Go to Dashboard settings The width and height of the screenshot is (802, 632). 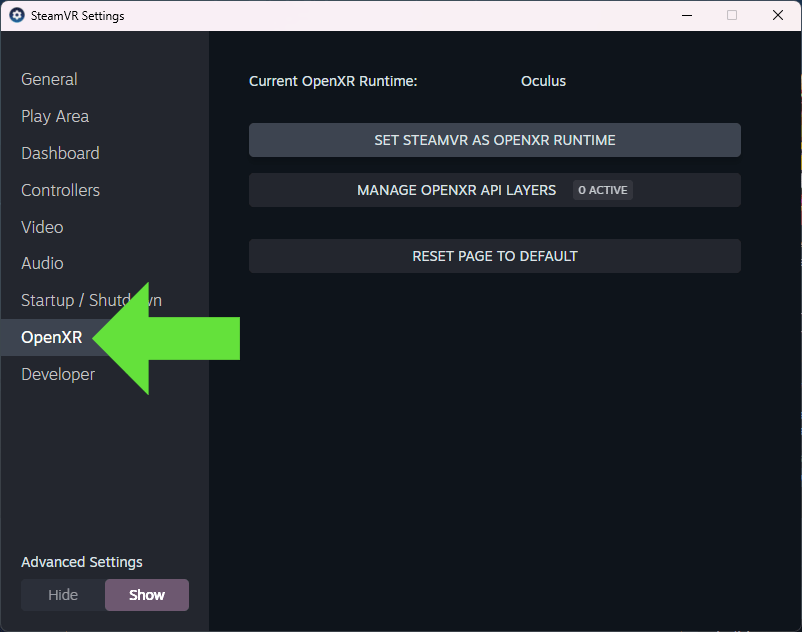[60, 153]
